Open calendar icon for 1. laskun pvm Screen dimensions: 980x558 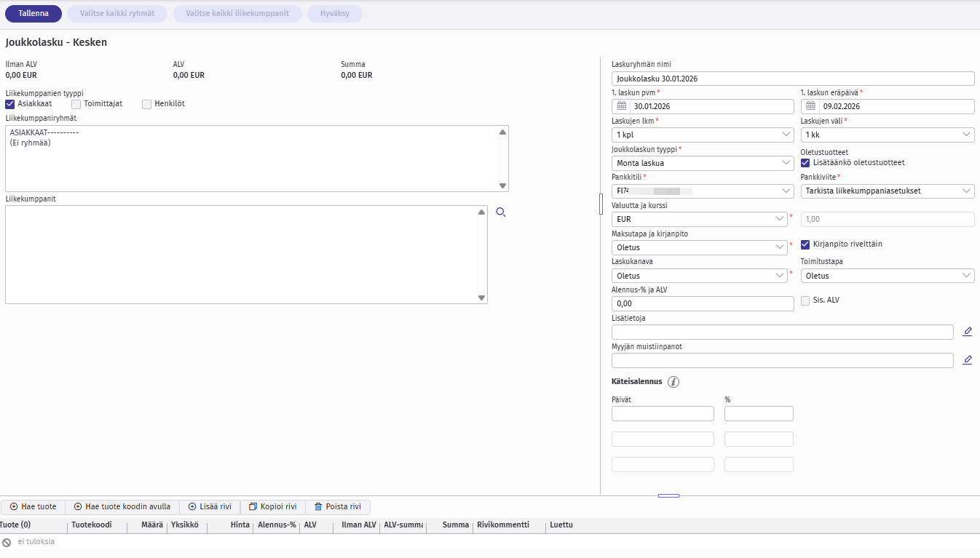coord(621,106)
